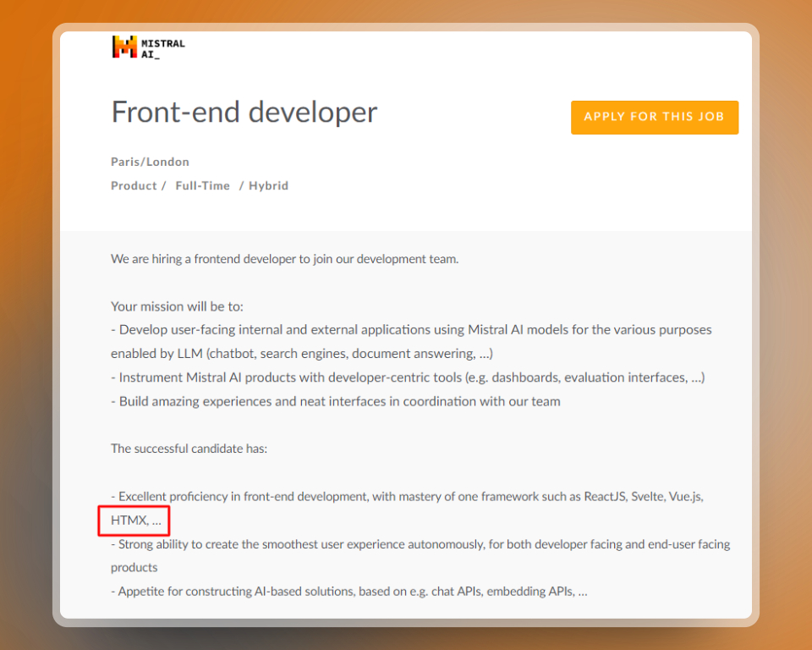This screenshot has height=650, width=812.
Task: Click the Product category label
Action: click(134, 185)
